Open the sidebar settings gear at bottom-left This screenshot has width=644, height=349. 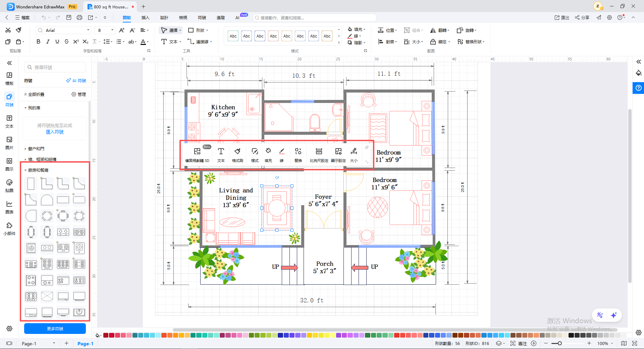pos(9,329)
